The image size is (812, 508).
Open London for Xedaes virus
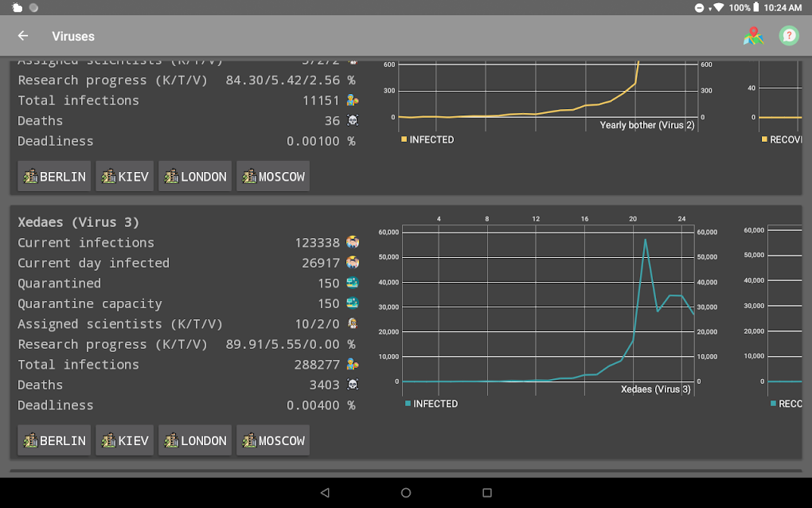(x=195, y=440)
